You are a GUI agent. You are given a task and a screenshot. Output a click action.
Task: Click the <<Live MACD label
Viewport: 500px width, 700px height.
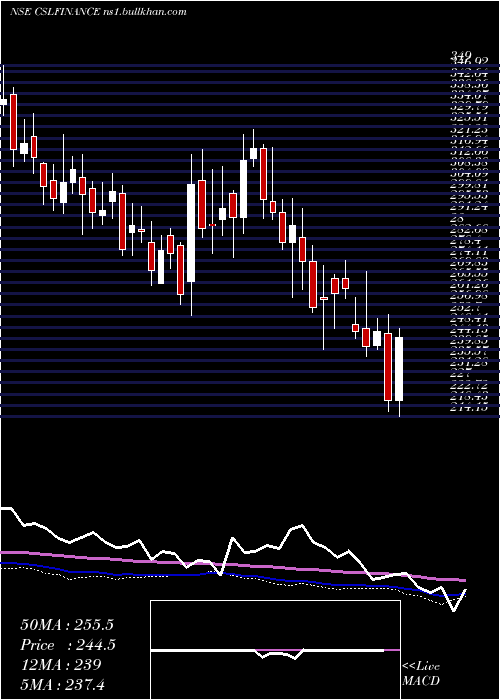pyautogui.click(x=421, y=673)
